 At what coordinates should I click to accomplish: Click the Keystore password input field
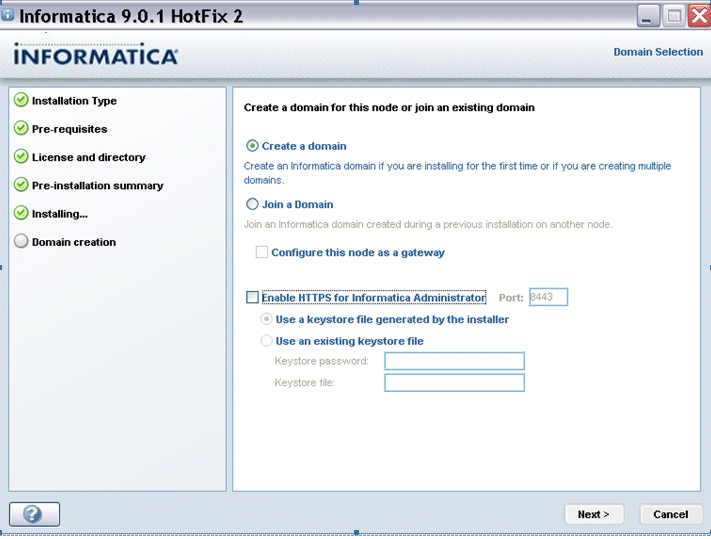pos(454,361)
